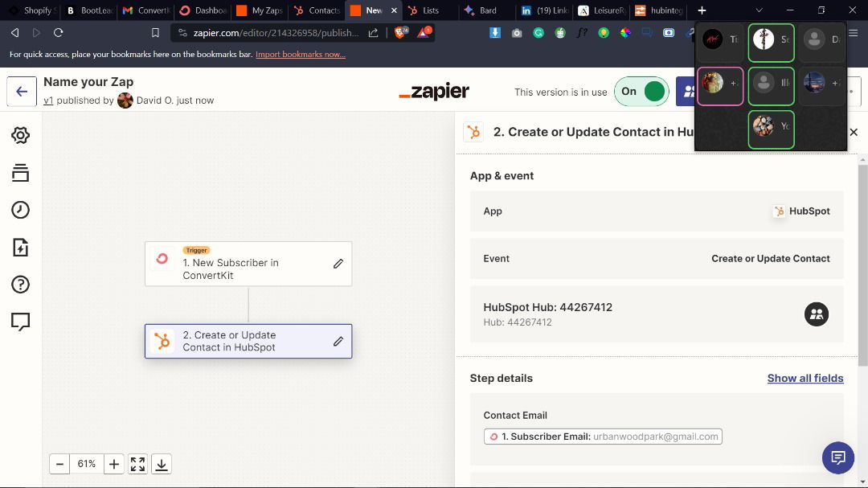This screenshot has width=868, height=488.
Task: Go back with the left arrow button
Action: pos(22,92)
